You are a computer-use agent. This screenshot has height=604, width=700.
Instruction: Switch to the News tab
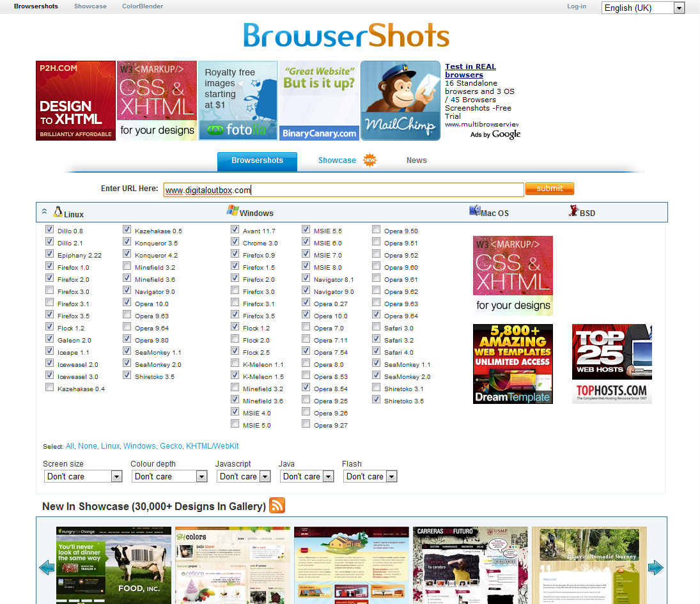(x=416, y=160)
